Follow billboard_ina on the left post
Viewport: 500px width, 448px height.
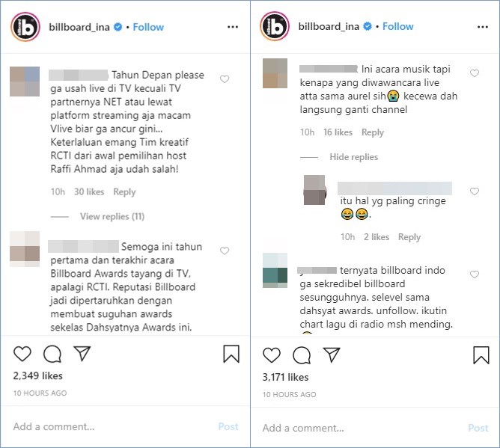(x=148, y=27)
